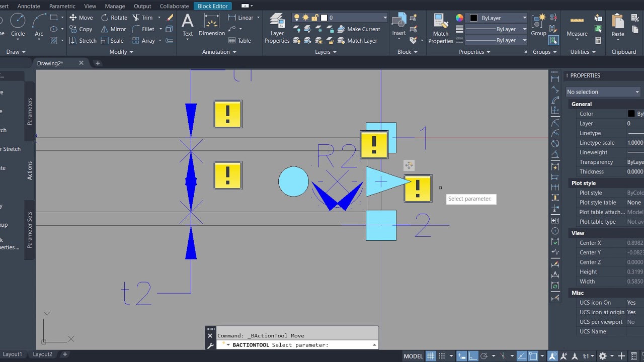644x362 pixels.
Task: Click the Fillet tool
Action: (x=143, y=29)
